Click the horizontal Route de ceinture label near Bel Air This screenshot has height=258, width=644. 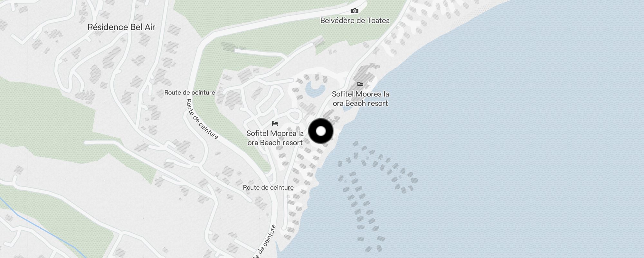tap(190, 93)
